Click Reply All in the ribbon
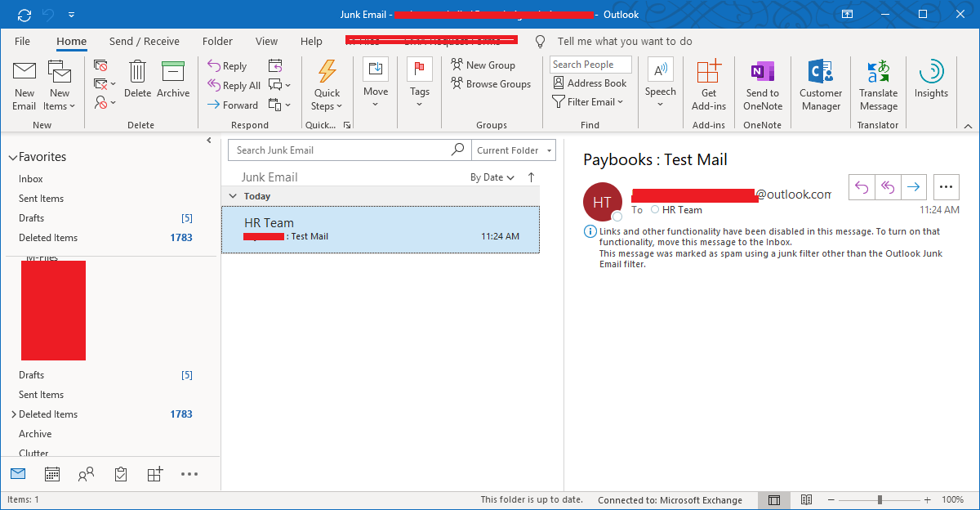The height and width of the screenshot is (510, 980). pos(234,86)
